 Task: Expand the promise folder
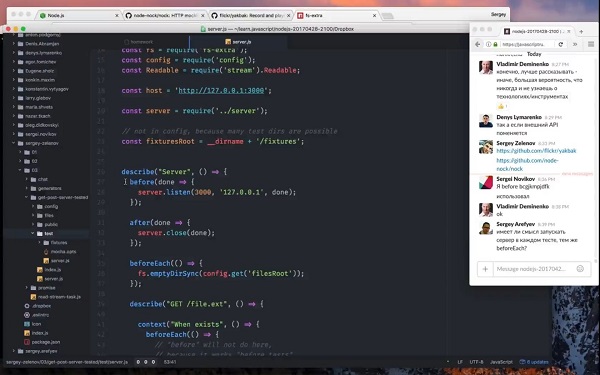point(27,288)
